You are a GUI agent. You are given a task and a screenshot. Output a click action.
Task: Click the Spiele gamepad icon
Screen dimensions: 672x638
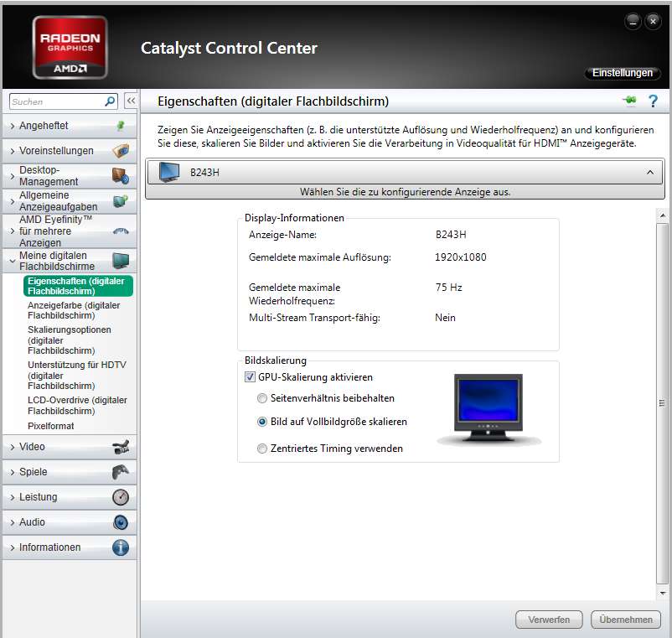121,472
